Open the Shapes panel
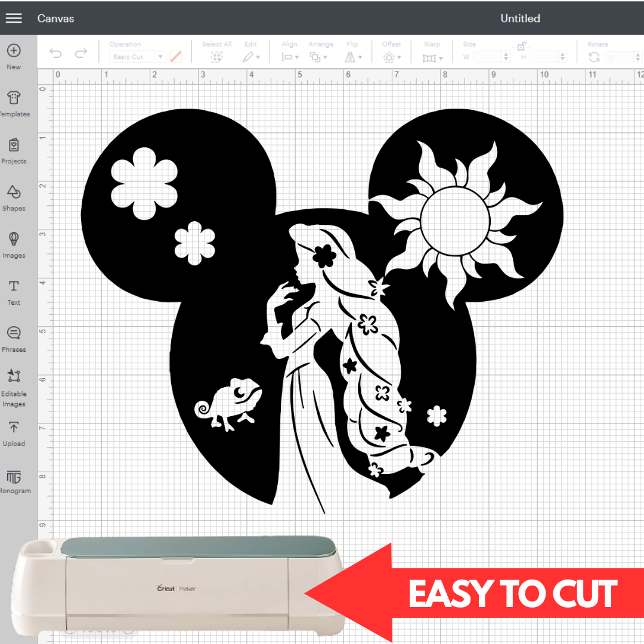Image resolution: width=644 pixels, height=644 pixels. [14, 198]
